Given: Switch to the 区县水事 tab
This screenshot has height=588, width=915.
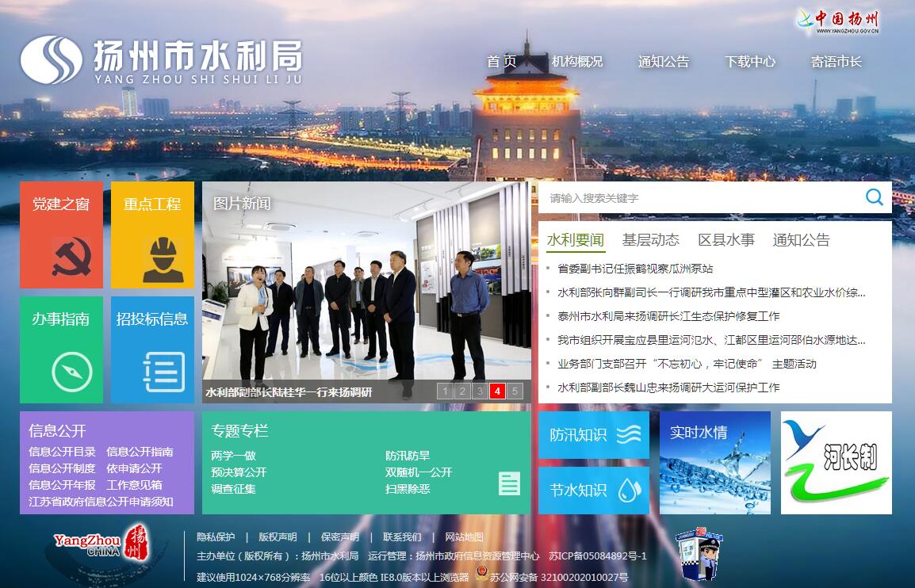Looking at the screenshot, I should click(x=726, y=240).
